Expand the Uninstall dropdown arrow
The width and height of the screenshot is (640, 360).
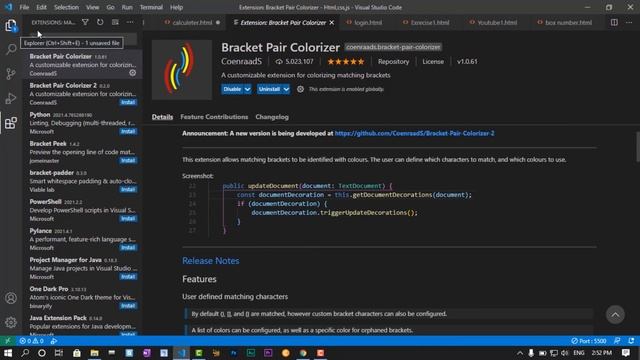point(286,89)
